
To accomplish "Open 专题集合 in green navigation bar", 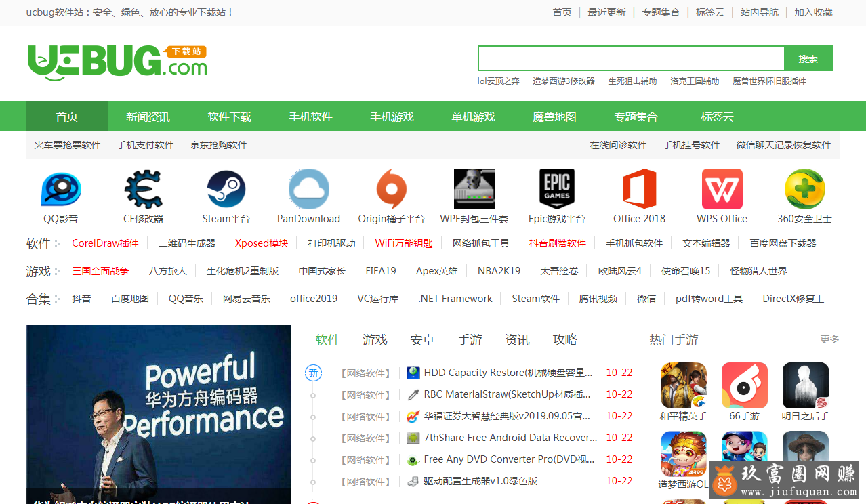I will point(636,117).
